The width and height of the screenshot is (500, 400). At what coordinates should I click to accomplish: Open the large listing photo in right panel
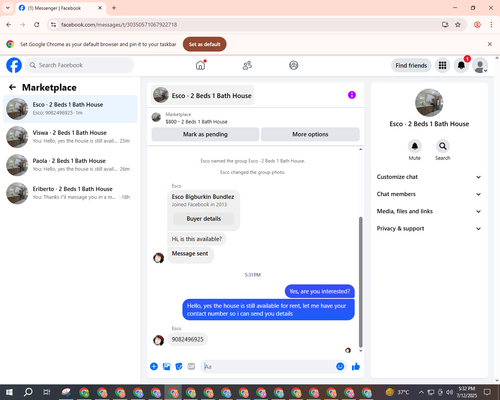[x=429, y=103]
